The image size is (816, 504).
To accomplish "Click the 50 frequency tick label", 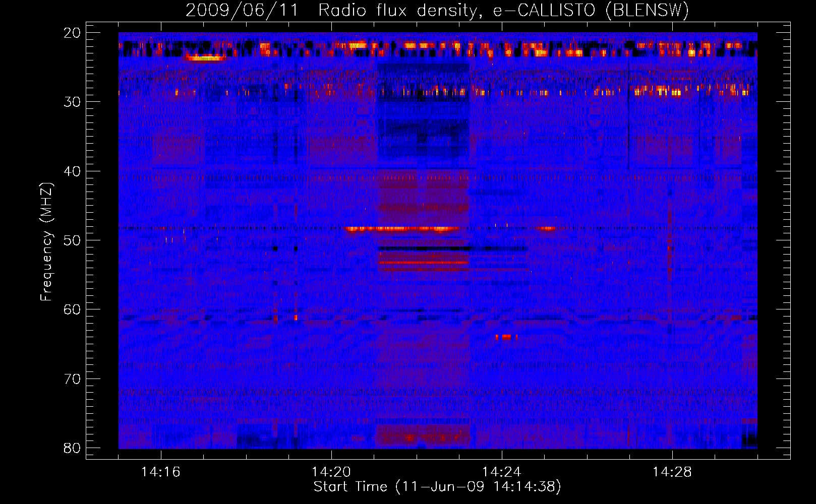I will click(72, 240).
